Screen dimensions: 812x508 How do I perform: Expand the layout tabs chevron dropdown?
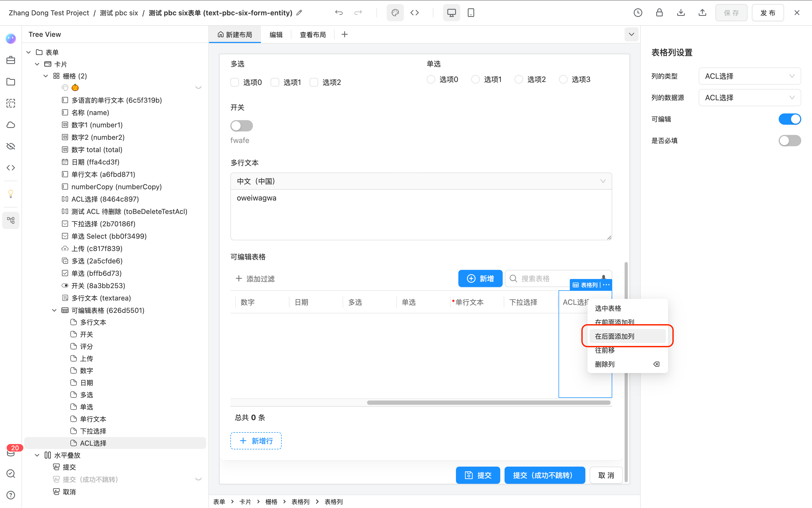click(x=631, y=34)
